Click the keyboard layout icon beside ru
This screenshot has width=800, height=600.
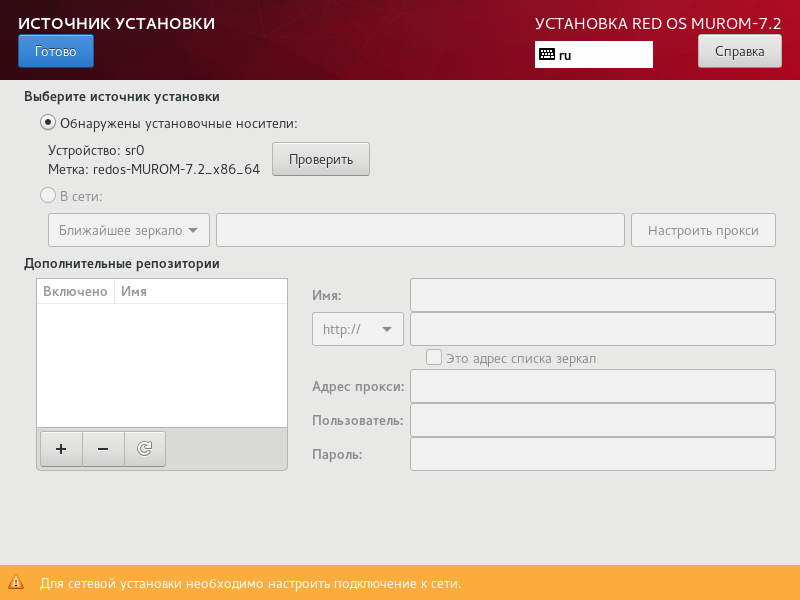[547, 55]
